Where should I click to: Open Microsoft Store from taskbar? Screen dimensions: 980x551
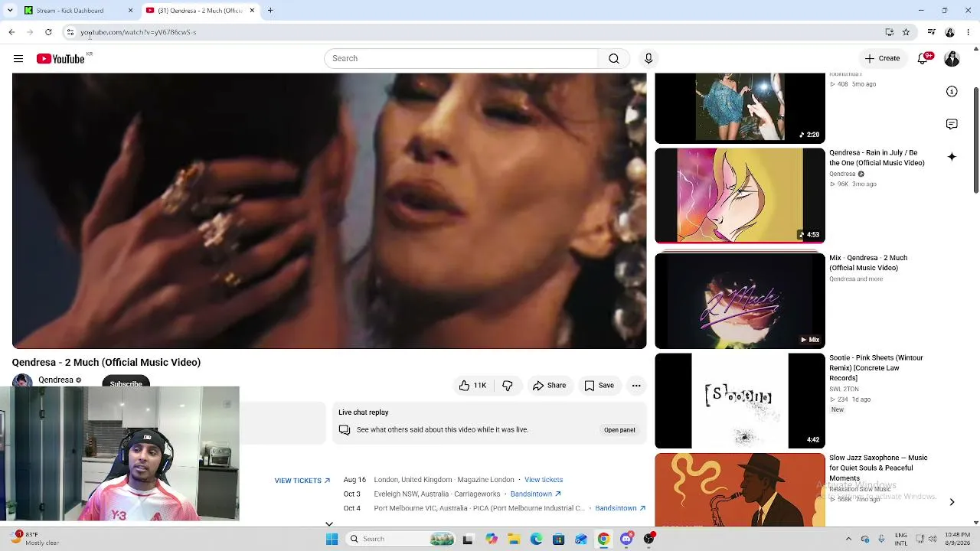point(559,540)
